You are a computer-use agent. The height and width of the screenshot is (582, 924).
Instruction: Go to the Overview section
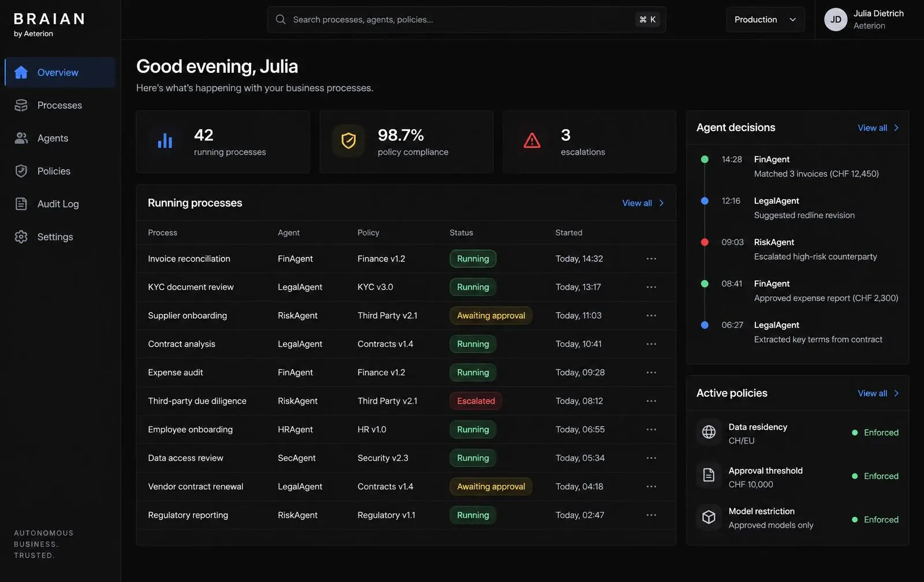[60, 72]
